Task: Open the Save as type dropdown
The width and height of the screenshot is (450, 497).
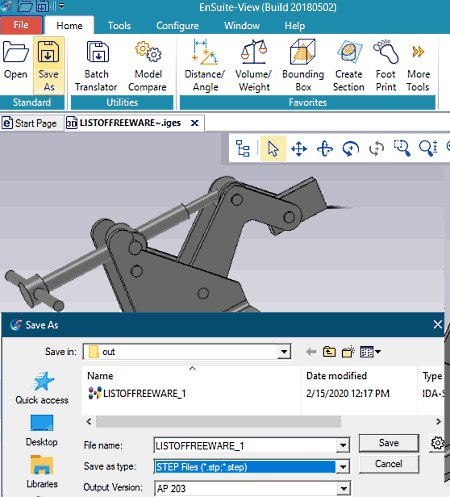Action: click(343, 467)
